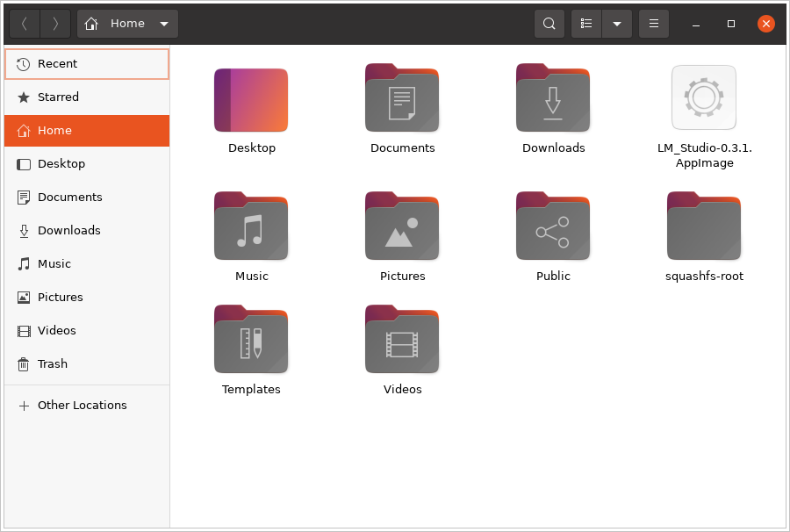Open Desktop in the sidebar
Viewport: 790px width, 532px height.
87,164
